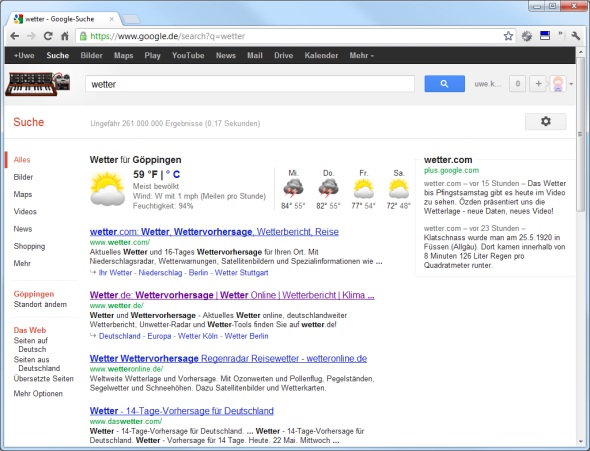Click the green padlock in the address bar

pos(83,36)
